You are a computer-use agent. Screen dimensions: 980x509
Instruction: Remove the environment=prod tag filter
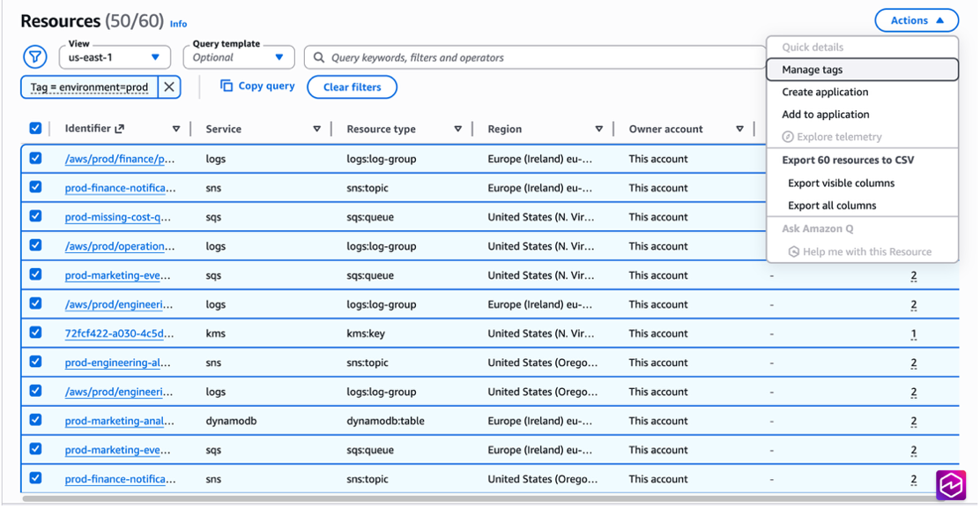[x=169, y=86]
